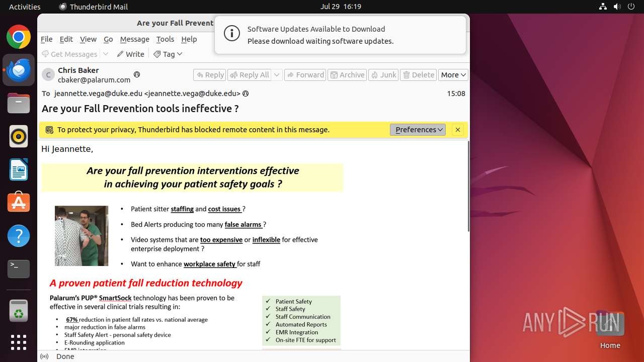Click the 'cost issues' underlined text

click(x=224, y=209)
